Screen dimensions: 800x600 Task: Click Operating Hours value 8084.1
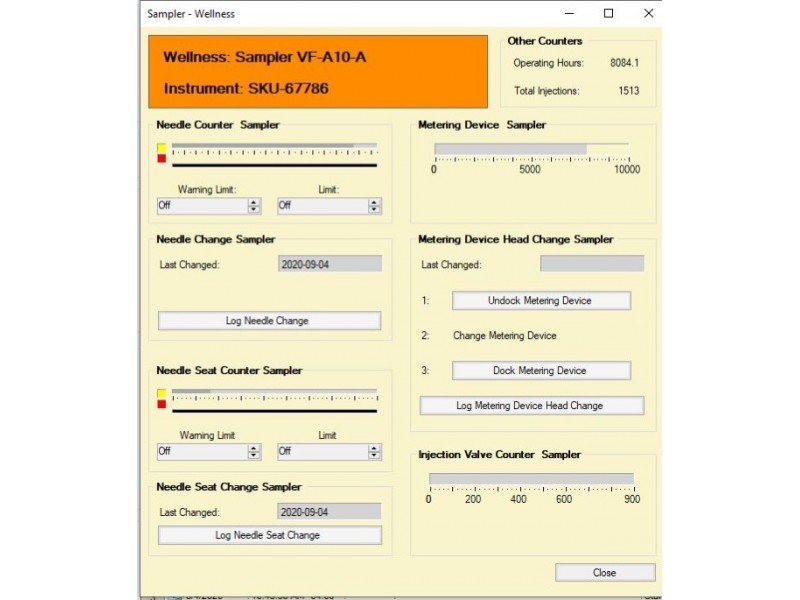[x=624, y=63]
